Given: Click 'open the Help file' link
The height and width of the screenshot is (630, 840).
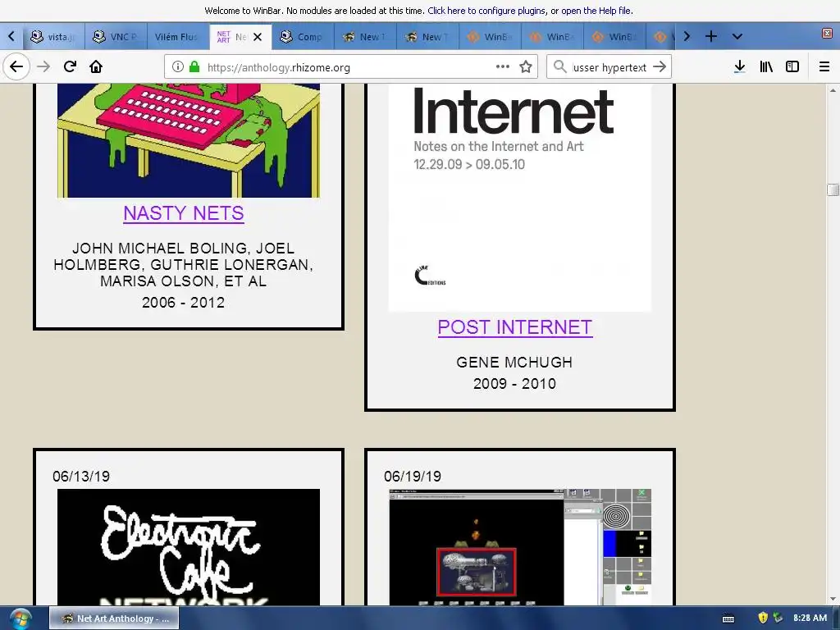Looking at the screenshot, I should (x=596, y=10).
